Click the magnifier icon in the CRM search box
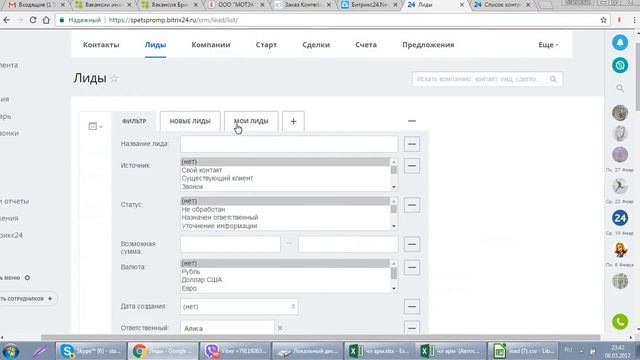 553,79
